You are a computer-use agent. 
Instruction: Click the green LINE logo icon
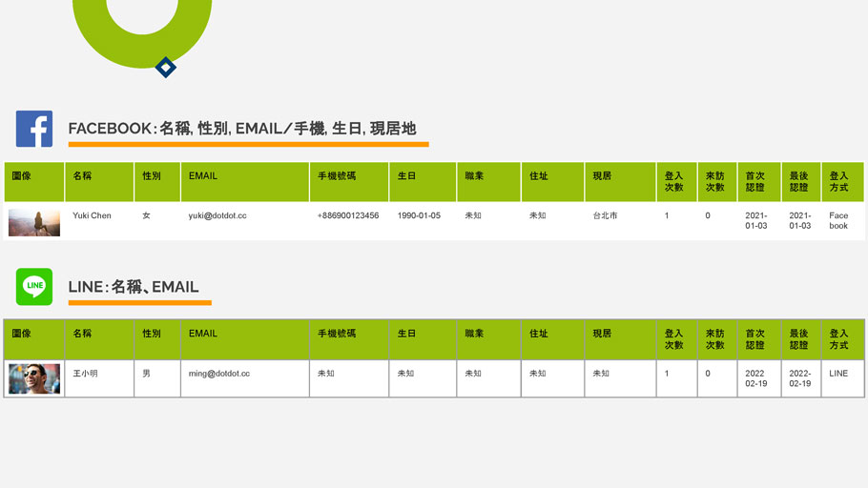(34, 286)
